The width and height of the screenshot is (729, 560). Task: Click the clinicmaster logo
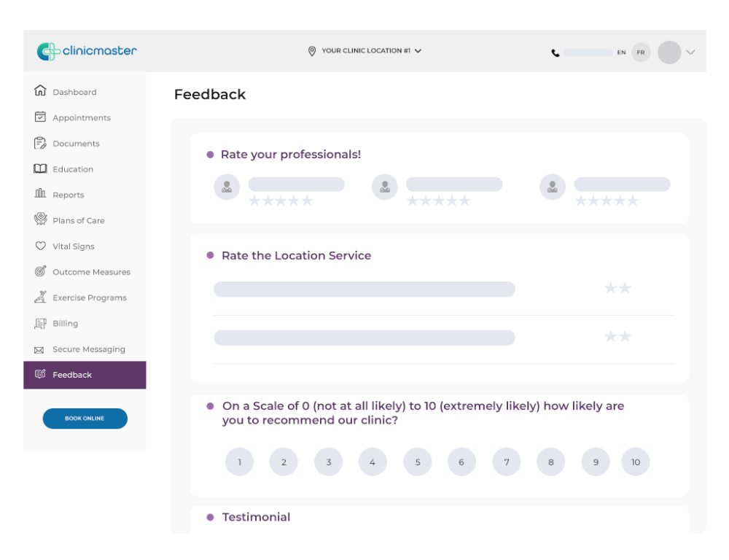click(x=86, y=51)
